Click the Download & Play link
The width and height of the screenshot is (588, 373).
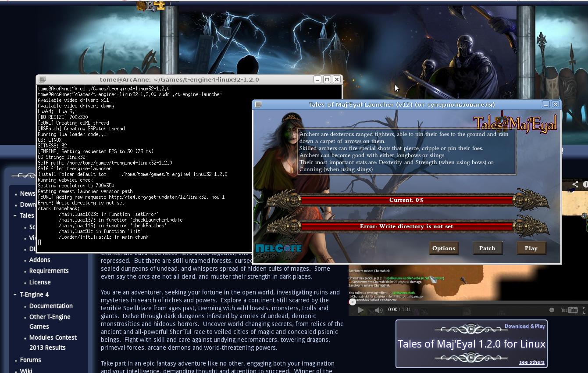coord(525,326)
